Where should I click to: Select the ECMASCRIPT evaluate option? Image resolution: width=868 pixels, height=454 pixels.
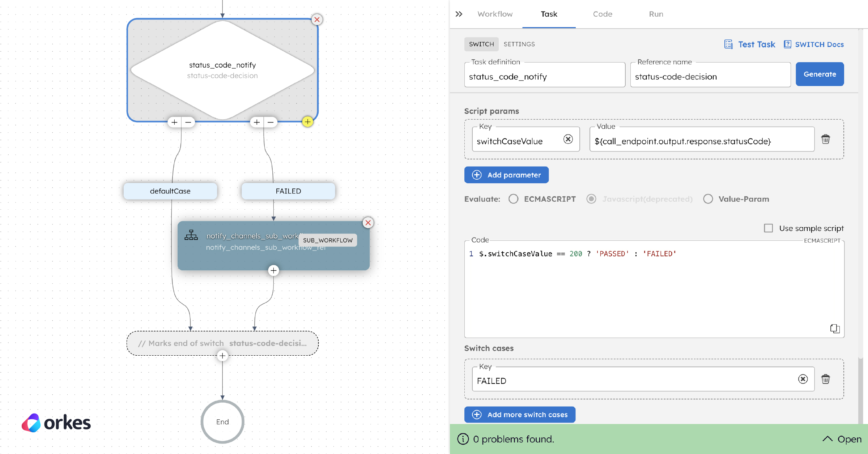514,199
